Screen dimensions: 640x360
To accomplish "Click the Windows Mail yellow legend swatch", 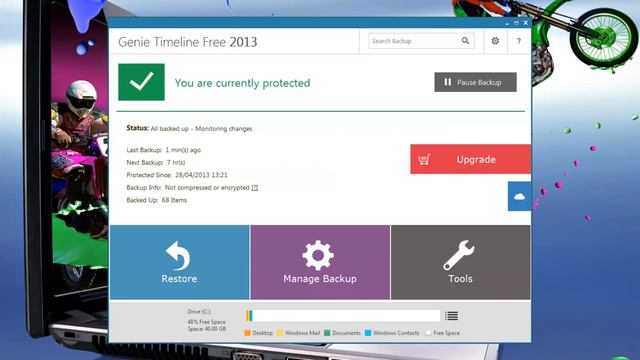I will [280, 333].
